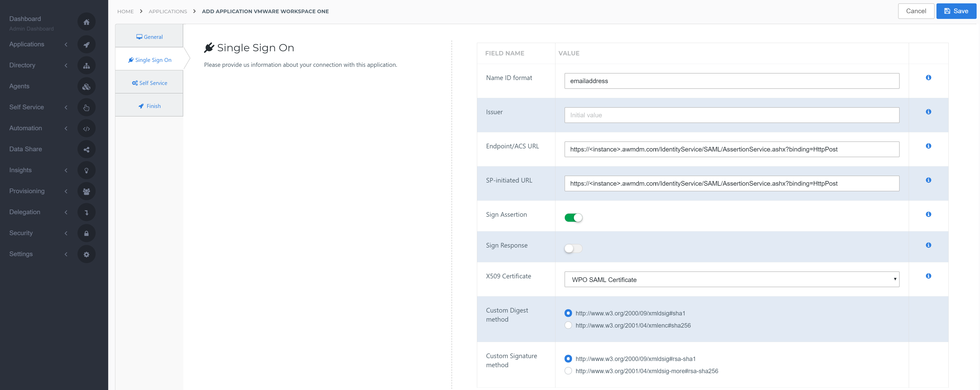Show info for SP-initiated URL field
The height and width of the screenshot is (390, 980).
tap(928, 180)
